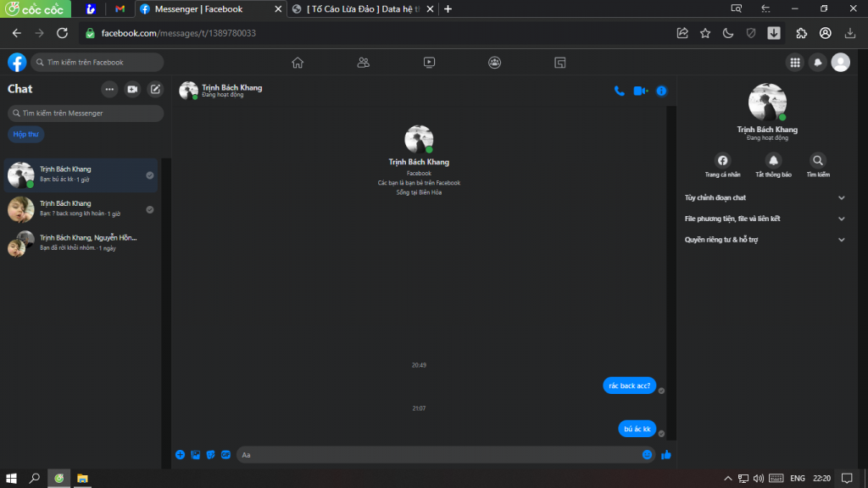This screenshot has width=868, height=488.
Task: Toggle the browser dark mode moon icon
Action: [x=727, y=33]
